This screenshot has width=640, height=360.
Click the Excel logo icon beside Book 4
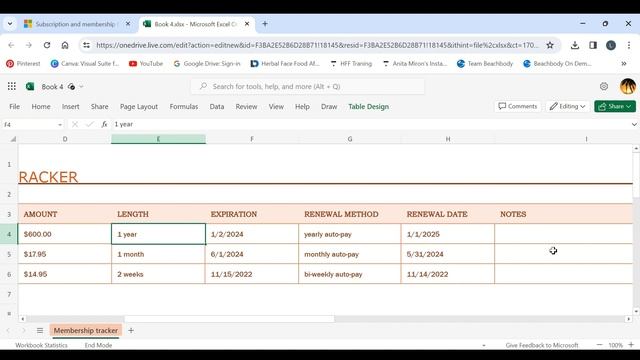pos(30,86)
